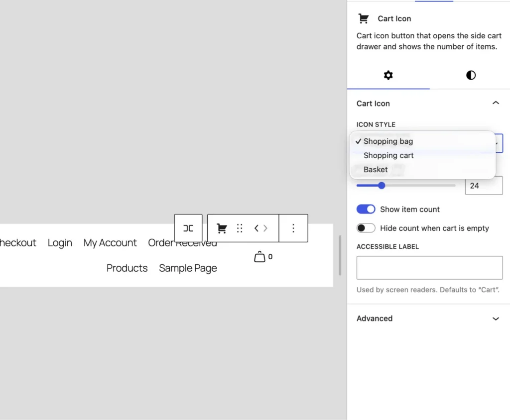Click the cart block type icon in toolbar

(222, 228)
